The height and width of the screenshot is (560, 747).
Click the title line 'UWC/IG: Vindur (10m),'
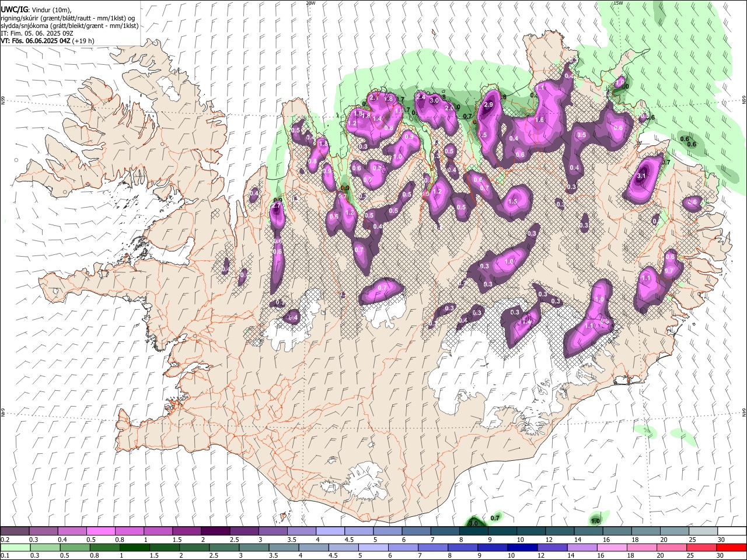pyautogui.click(x=36, y=10)
